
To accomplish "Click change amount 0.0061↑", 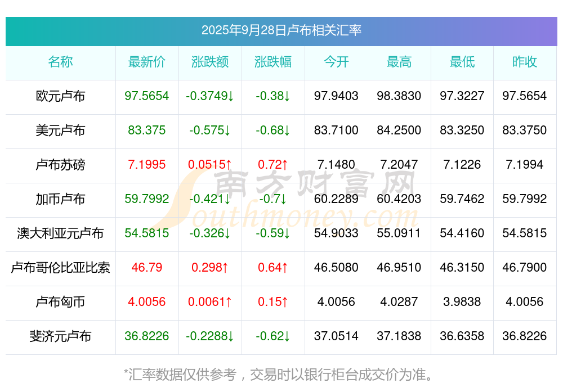I will [x=210, y=301].
